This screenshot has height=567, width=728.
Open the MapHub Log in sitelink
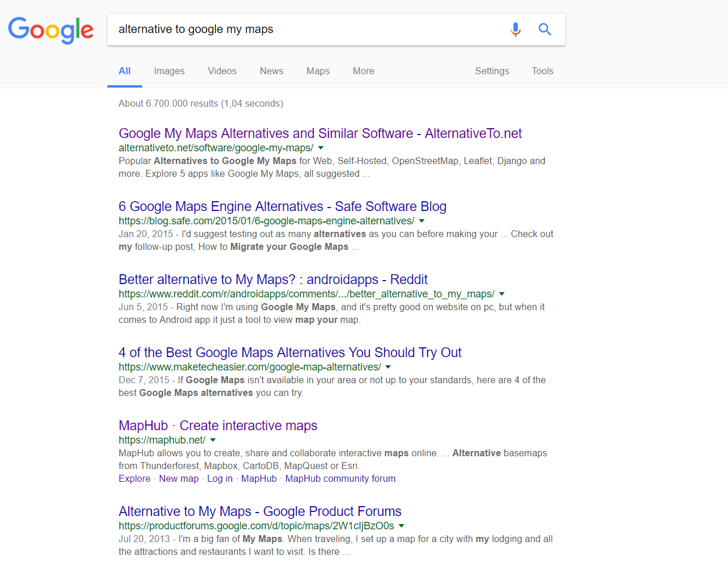click(220, 478)
